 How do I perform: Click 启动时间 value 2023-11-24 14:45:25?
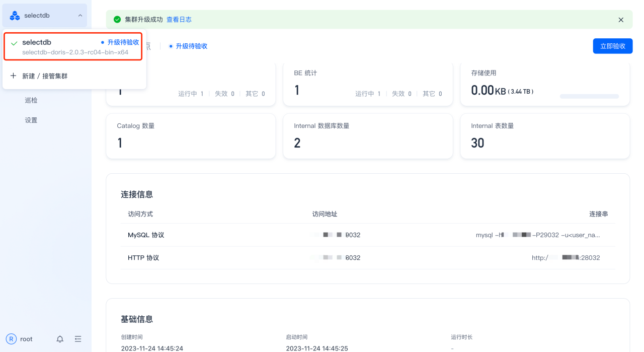[x=317, y=348]
